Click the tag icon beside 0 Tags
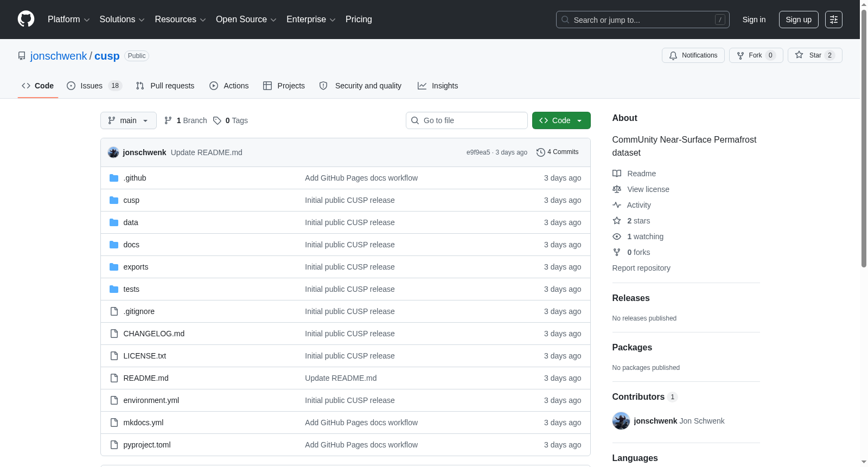Image resolution: width=868 pixels, height=467 pixels. point(217,120)
